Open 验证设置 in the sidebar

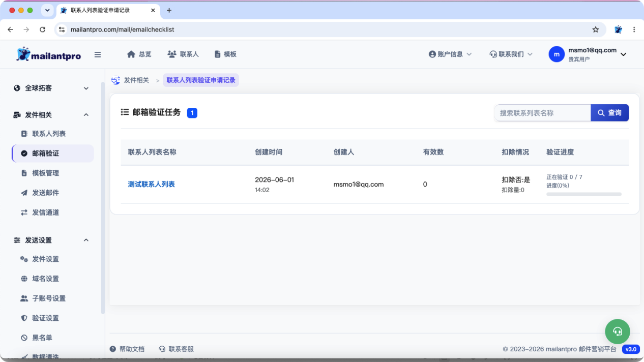coord(45,318)
